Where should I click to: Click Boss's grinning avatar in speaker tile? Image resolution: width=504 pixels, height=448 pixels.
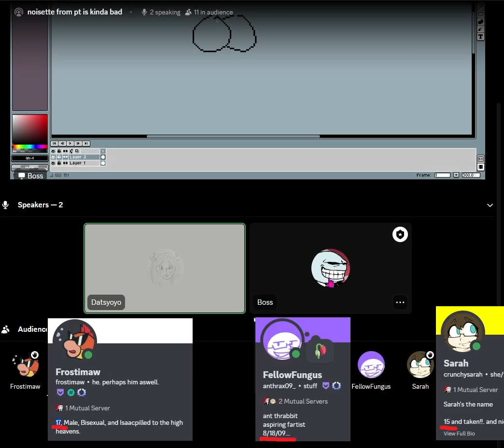tap(330, 268)
